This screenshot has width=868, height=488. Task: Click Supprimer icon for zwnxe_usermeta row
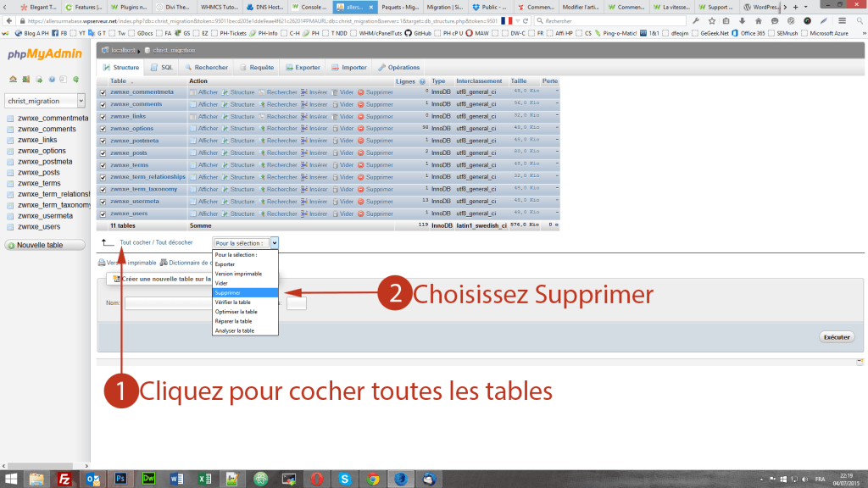coord(360,202)
